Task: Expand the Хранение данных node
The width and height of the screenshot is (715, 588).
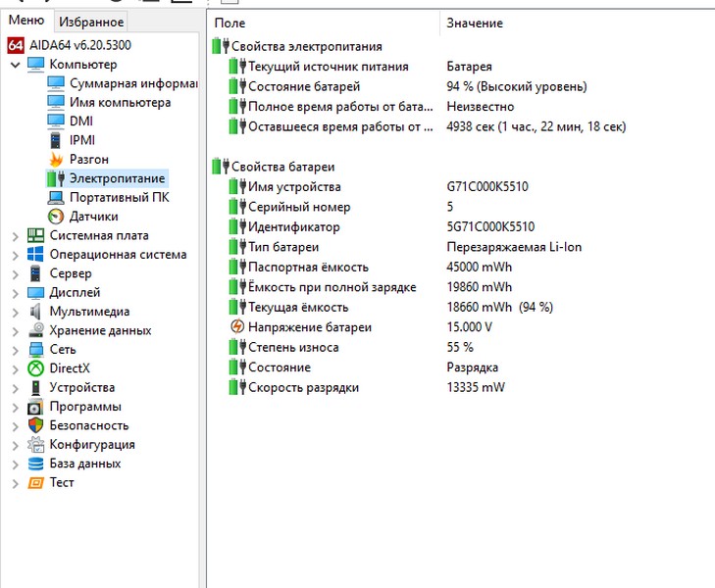Action: (15, 331)
